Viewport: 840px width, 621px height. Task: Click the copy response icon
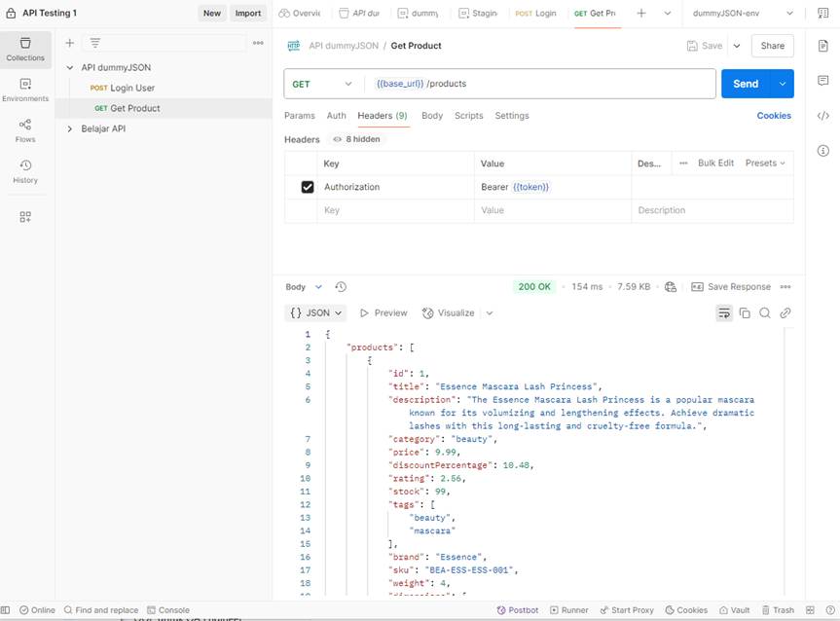(x=745, y=313)
